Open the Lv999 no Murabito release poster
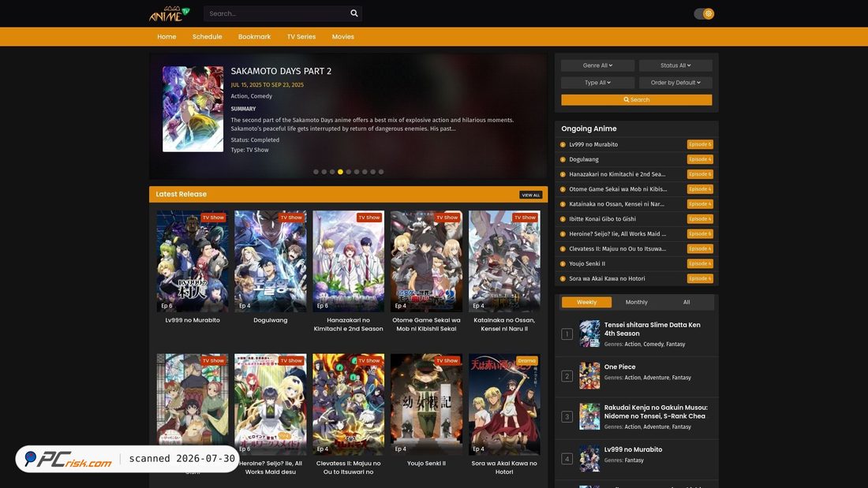868x488 pixels. tap(192, 261)
